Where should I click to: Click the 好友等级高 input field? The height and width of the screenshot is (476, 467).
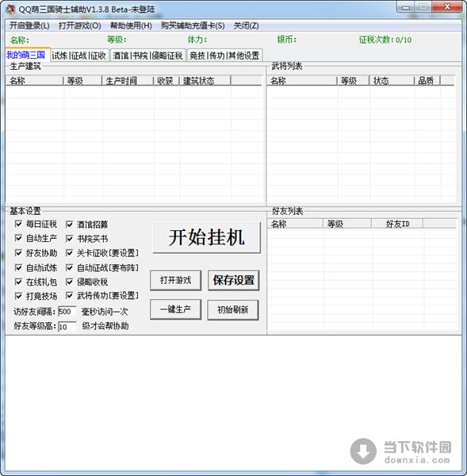coord(67,327)
